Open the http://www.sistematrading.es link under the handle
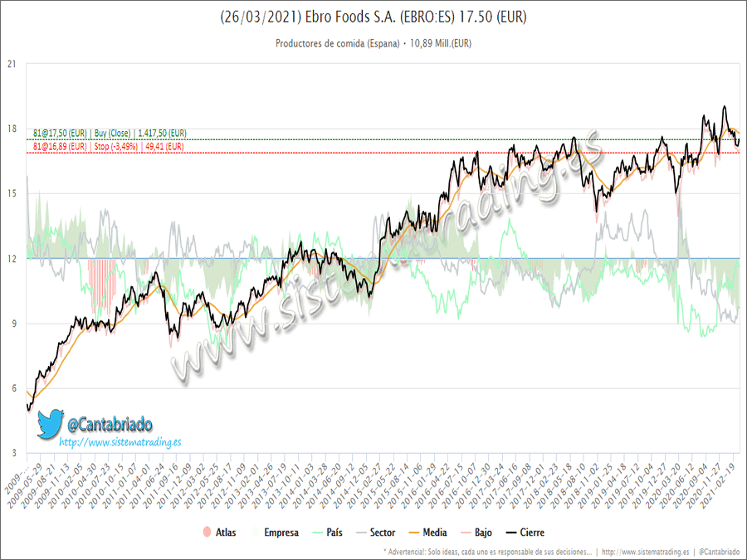The width and height of the screenshot is (747, 560). click(x=120, y=442)
